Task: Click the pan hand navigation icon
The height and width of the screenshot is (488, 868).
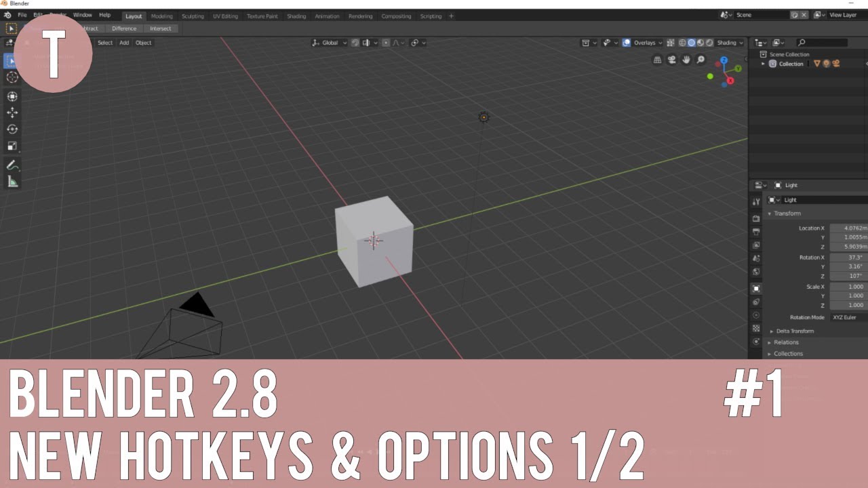Action: point(686,60)
